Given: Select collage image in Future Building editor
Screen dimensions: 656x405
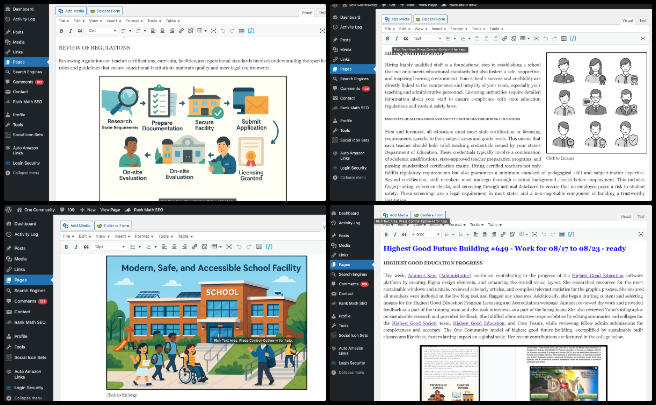Looking at the screenshot, I should (514, 373).
